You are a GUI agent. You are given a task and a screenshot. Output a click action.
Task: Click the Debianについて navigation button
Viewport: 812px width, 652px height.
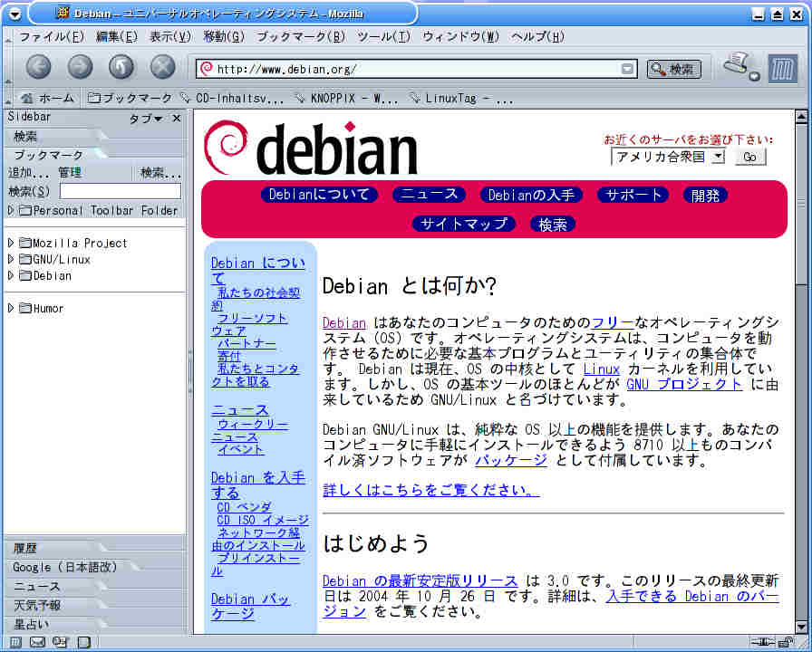point(319,195)
